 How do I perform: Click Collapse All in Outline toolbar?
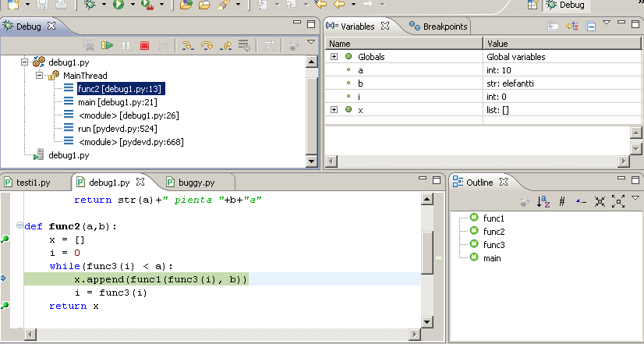tap(600, 201)
